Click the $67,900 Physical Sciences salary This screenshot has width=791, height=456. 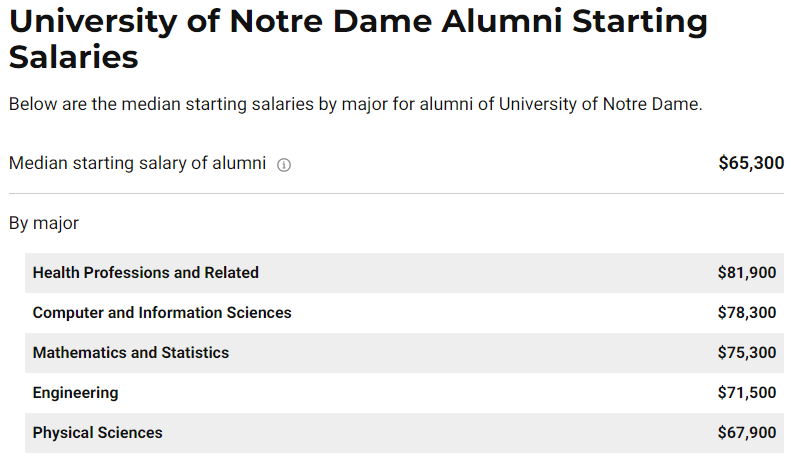[x=747, y=433]
